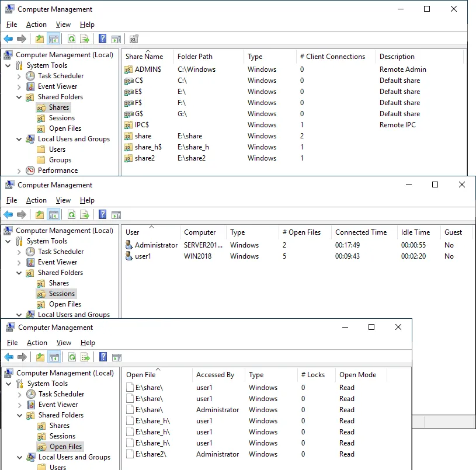Open the Help menu in the bottom window
Viewport: 476px width, 470px height.
tap(88, 343)
